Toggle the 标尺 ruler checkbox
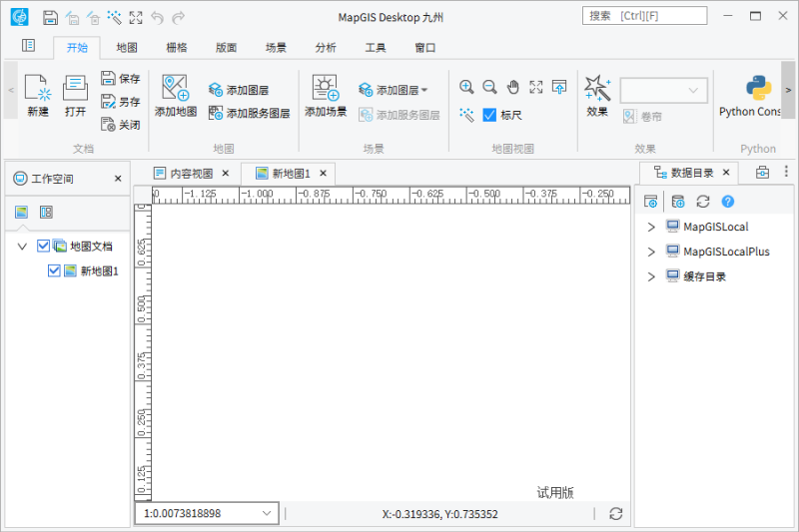799x532 pixels. tap(489, 115)
